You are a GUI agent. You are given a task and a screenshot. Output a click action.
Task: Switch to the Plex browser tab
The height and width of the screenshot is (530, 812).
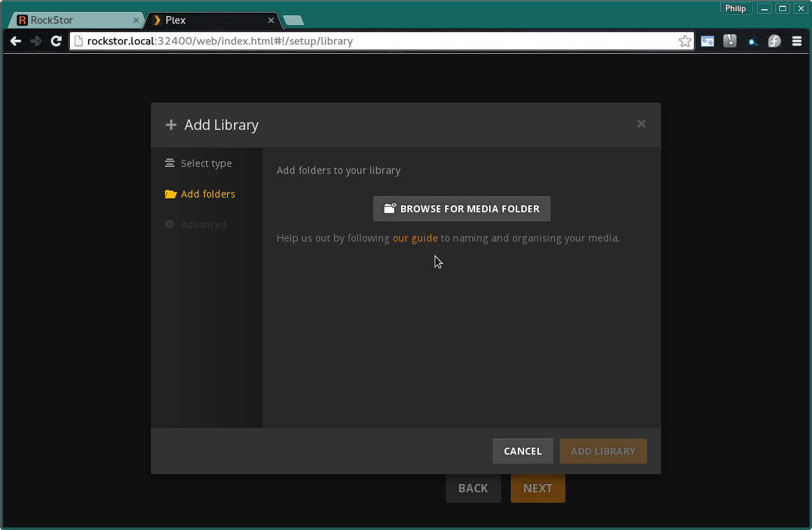(212, 20)
